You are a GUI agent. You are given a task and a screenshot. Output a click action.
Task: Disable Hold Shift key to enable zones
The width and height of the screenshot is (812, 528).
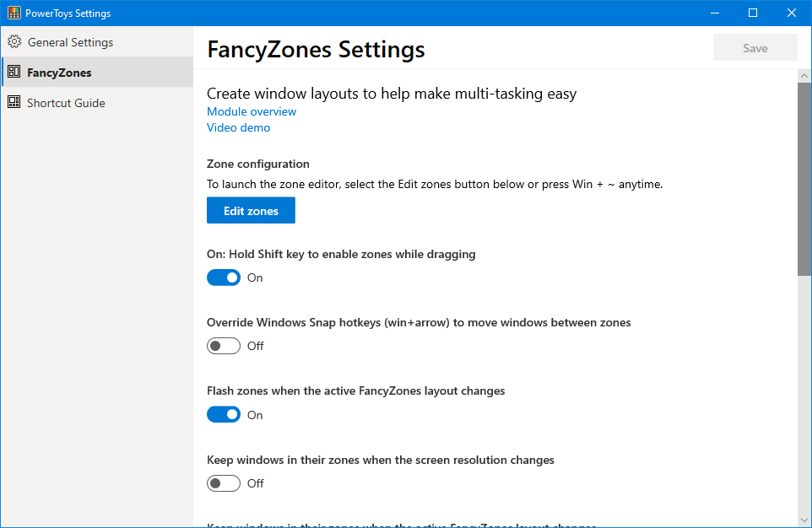pyautogui.click(x=224, y=277)
